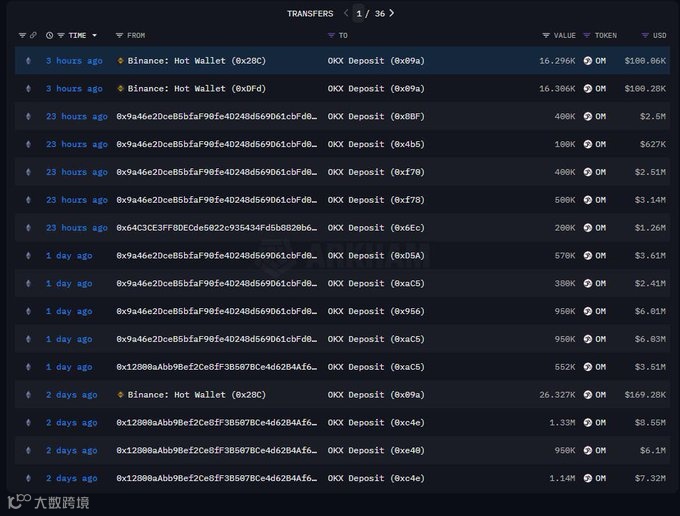Open OKX Deposit (0xe40) recipient
Screen dimensions: 680x516
(x=376, y=451)
